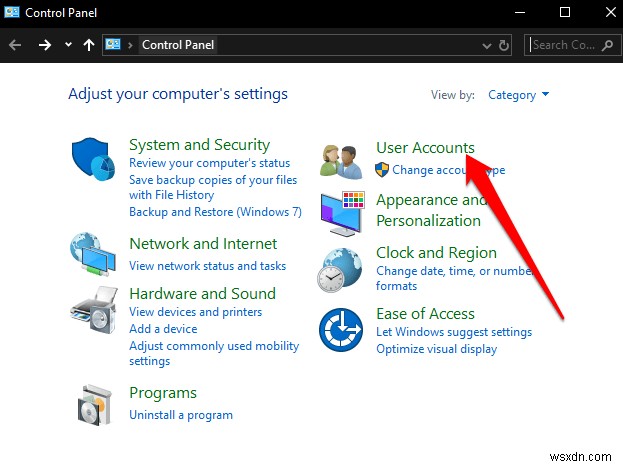Click Let Windows suggest settings
The height and width of the screenshot is (467, 623).
point(454,332)
